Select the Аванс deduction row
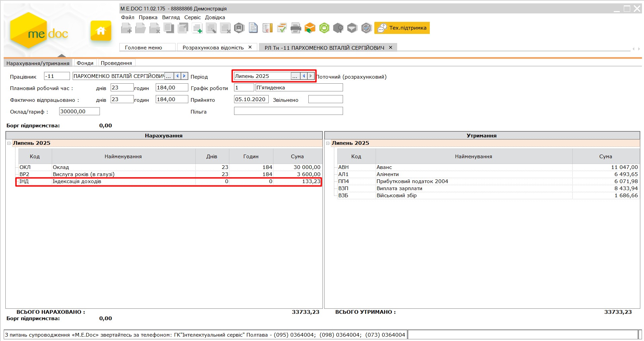The image size is (644, 341). [488, 167]
